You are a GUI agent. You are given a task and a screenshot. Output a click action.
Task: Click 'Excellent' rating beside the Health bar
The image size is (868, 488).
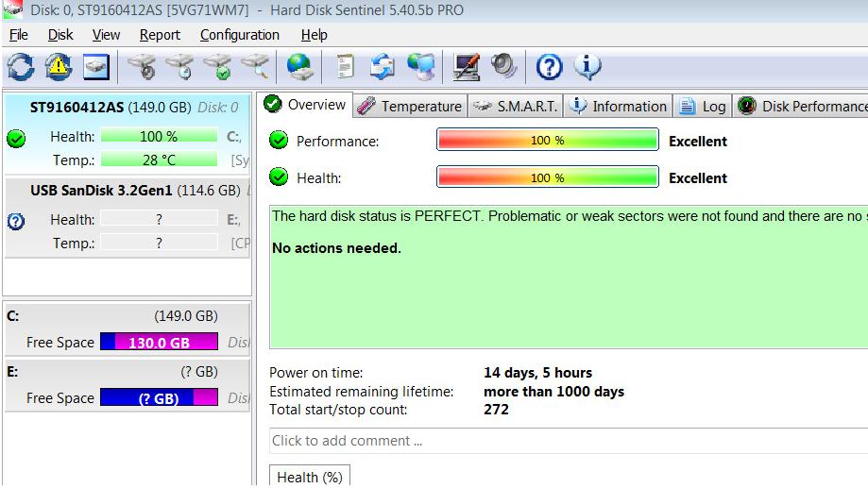697,178
